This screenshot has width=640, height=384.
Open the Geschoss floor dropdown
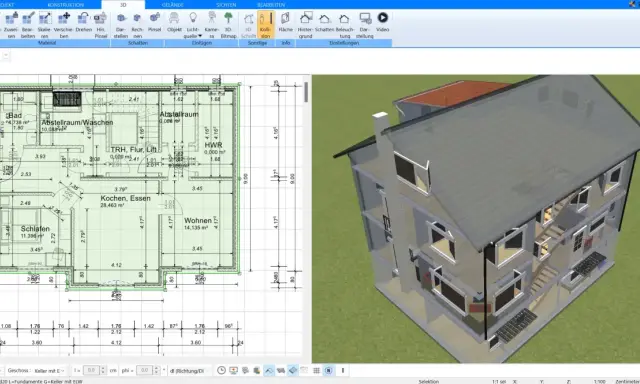49,371
